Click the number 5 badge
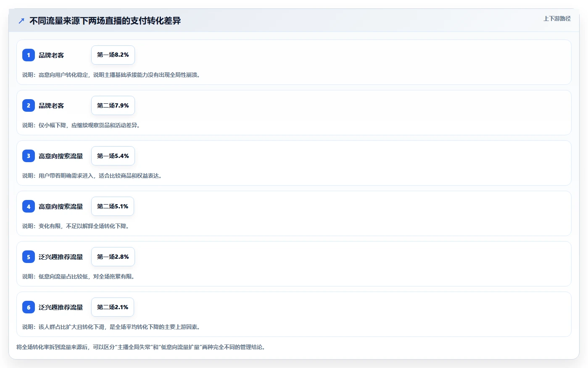 point(29,257)
